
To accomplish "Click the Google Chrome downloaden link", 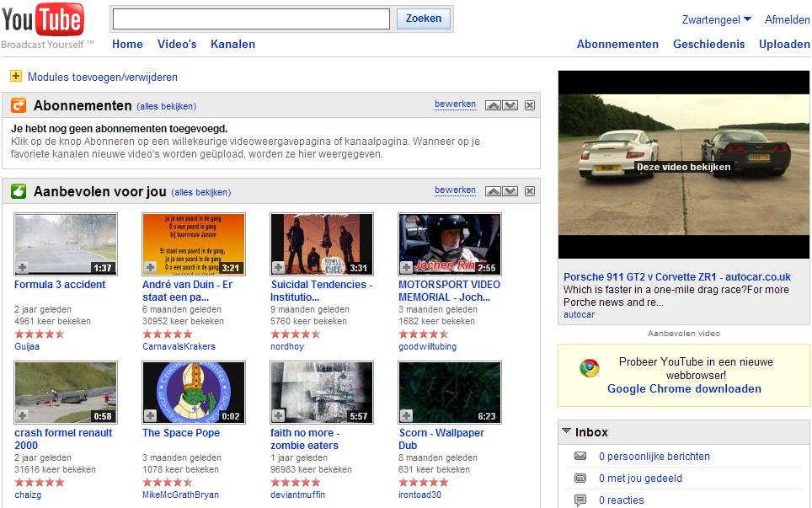I will point(684,388).
